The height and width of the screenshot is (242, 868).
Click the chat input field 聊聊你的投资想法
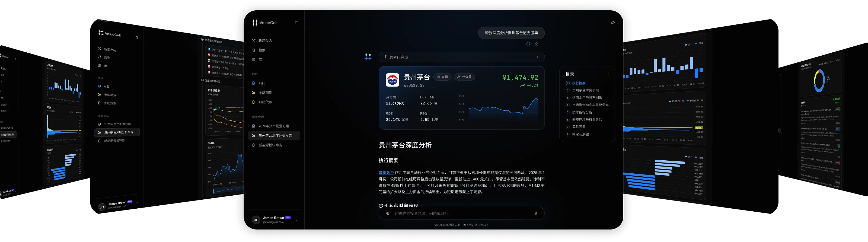[x=461, y=213]
